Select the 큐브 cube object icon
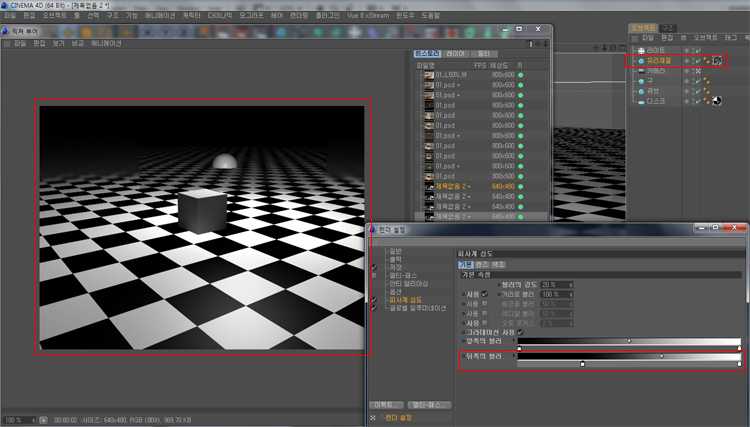The height and width of the screenshot is (427, 750). 641,91
